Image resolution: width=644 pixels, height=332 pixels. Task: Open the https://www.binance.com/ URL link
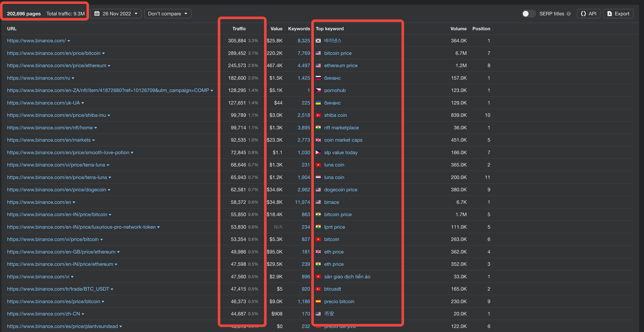point(36,41)
